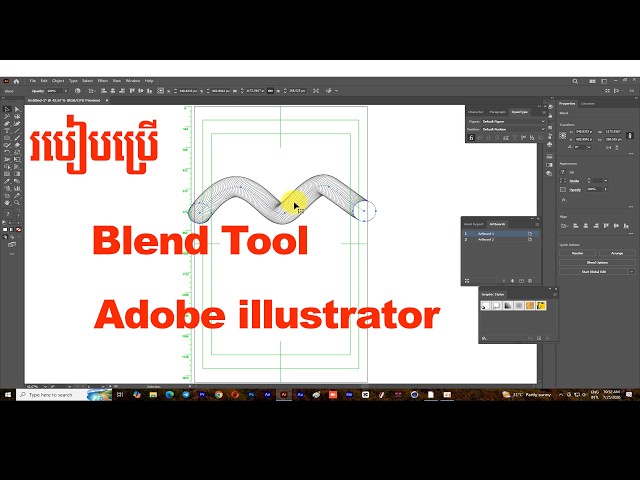
Task: Toggle constrain width and height proportions link
Action: (x=630, y=136)
